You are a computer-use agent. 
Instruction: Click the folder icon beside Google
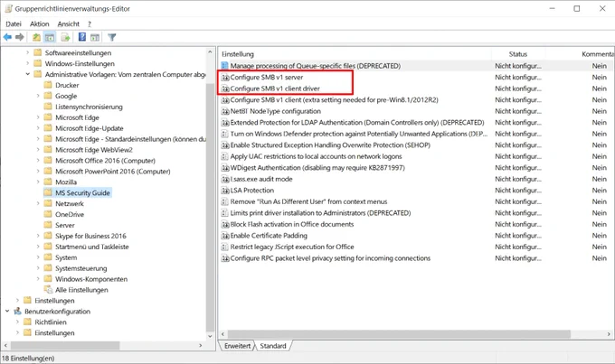tap(48, 96)
